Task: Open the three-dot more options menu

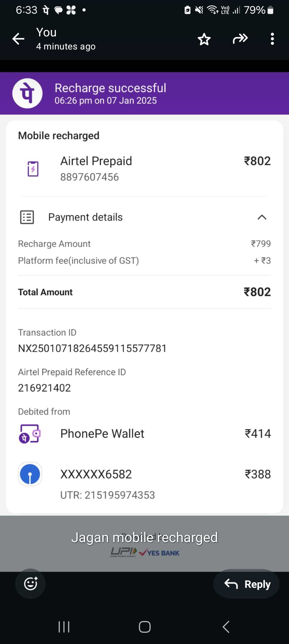Action: [272, 39]
